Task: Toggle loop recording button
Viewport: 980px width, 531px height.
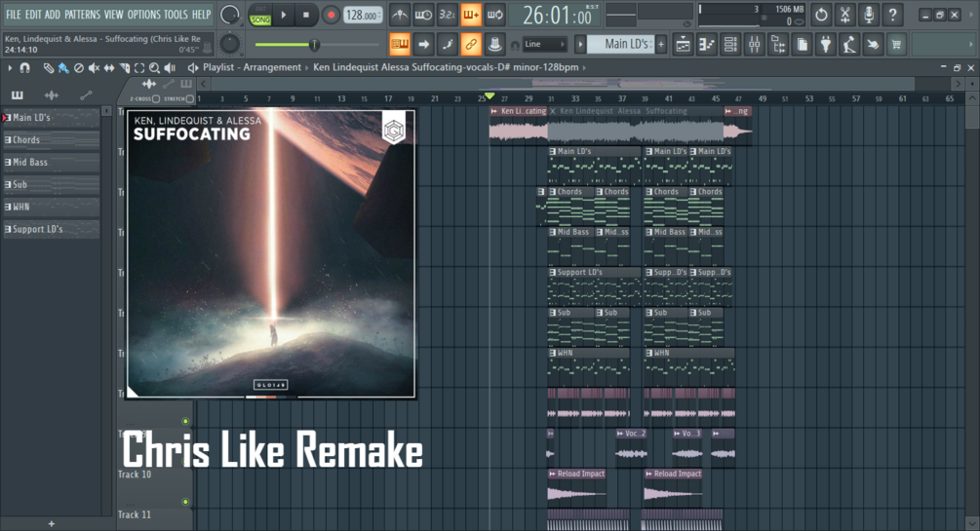Action: pos(495,15)
